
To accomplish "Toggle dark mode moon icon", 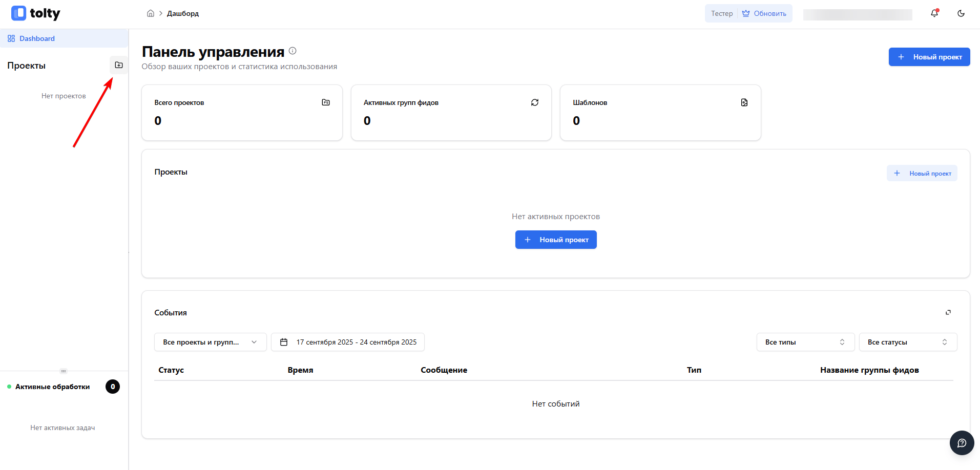I will coord(961,13).
